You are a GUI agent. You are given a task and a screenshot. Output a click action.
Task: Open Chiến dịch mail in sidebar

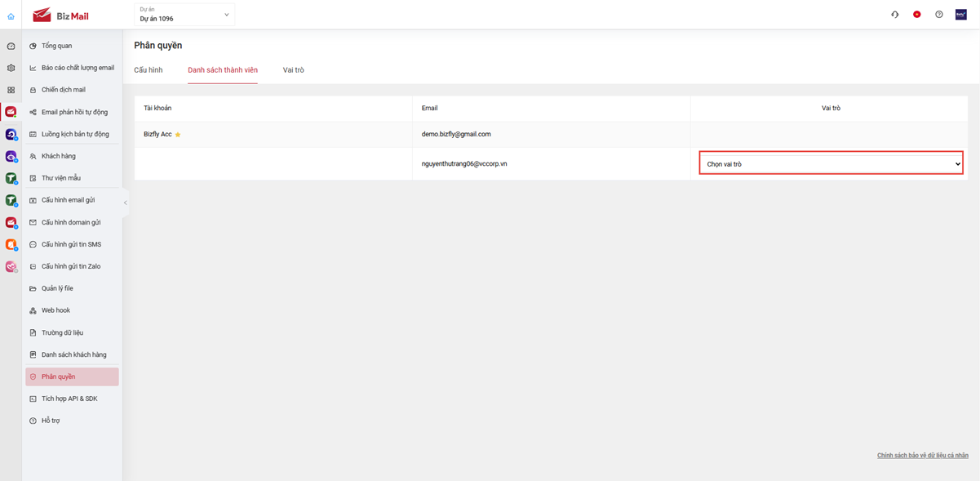[x=64, y=90]
